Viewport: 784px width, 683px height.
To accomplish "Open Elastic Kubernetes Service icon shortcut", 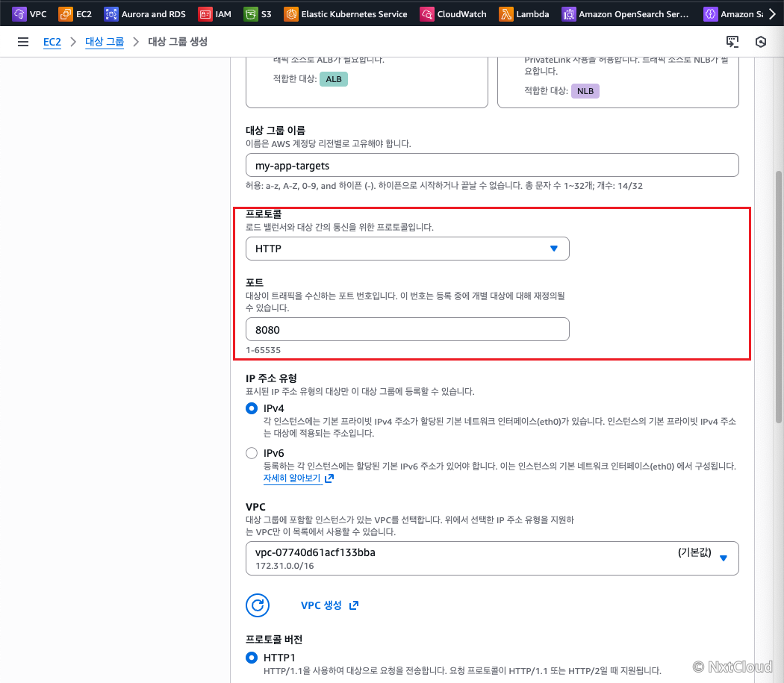I will (290, 14).
